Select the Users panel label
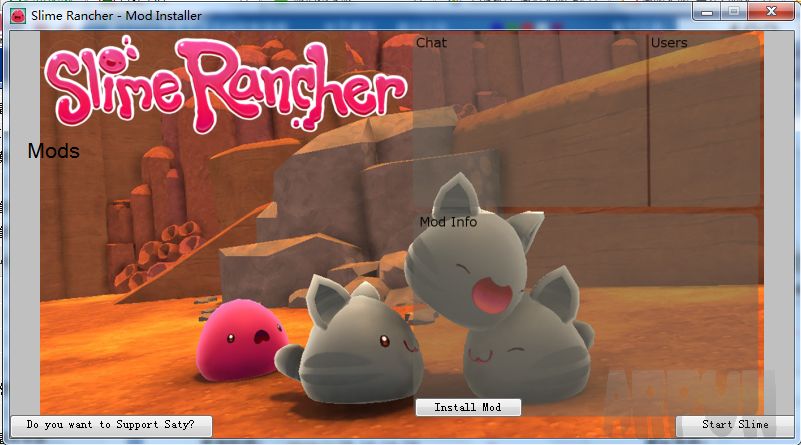 (669, 43)
